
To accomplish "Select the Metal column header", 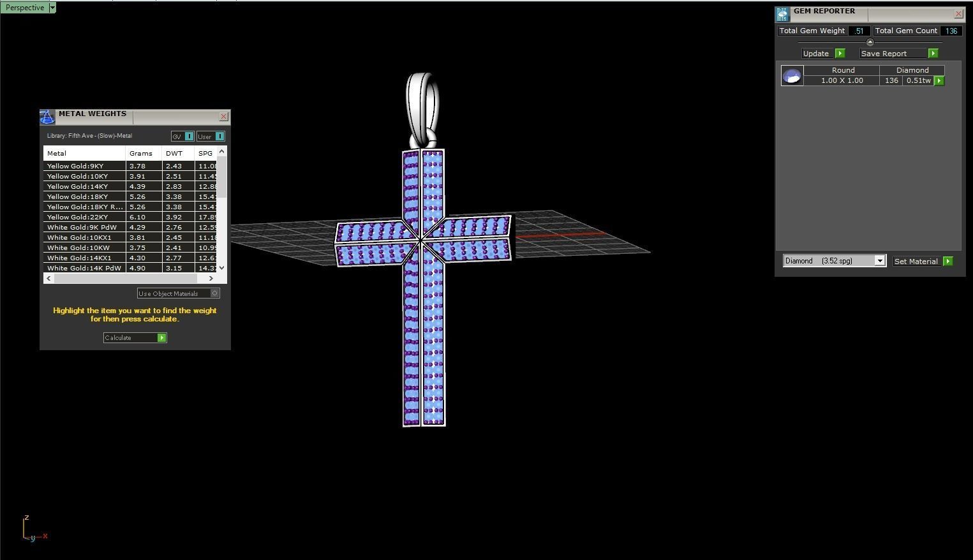I will pyautogui.click(x=84, y=153).
